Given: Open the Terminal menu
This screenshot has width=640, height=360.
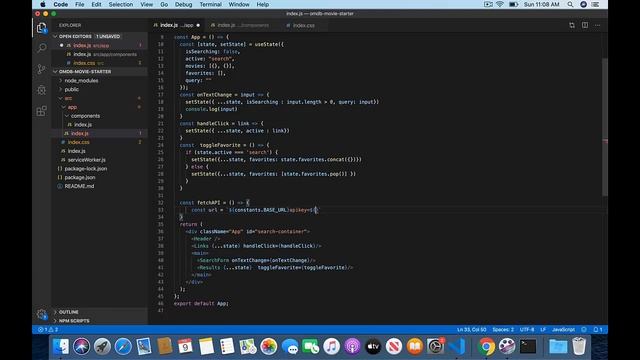Looking at the screenshot, I should tap(211, 4).
